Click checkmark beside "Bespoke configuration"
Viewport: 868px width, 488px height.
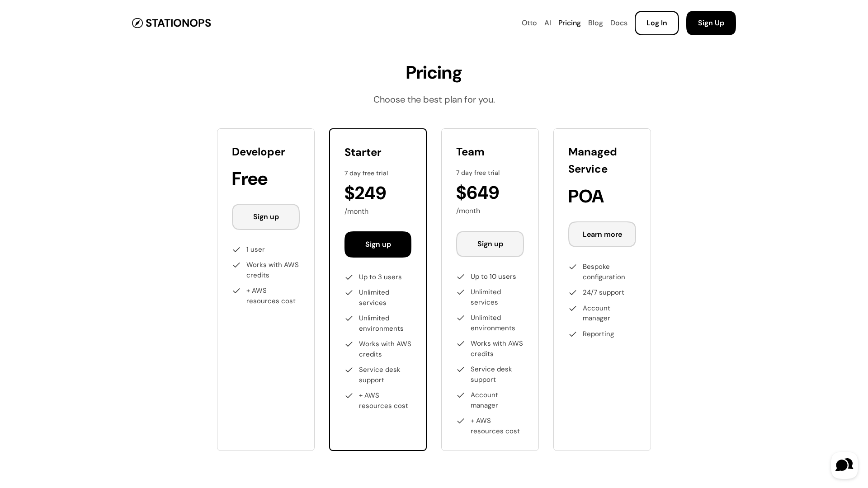click(x=573, y=267)
